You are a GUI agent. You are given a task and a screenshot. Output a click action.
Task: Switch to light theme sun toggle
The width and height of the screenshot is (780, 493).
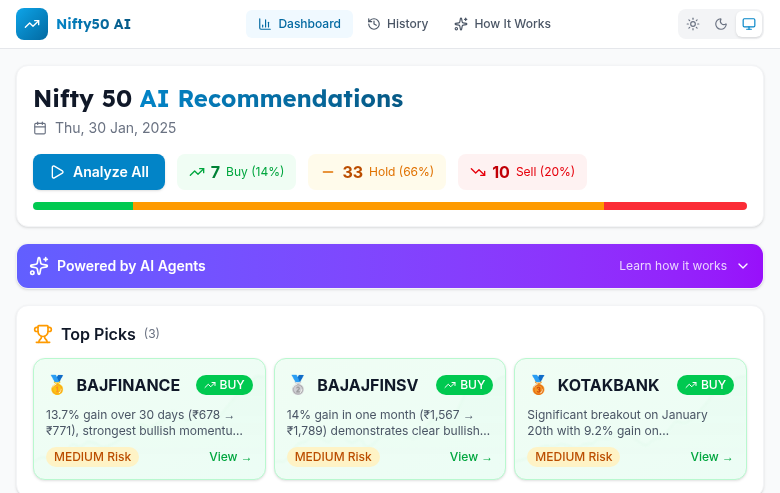693,24
